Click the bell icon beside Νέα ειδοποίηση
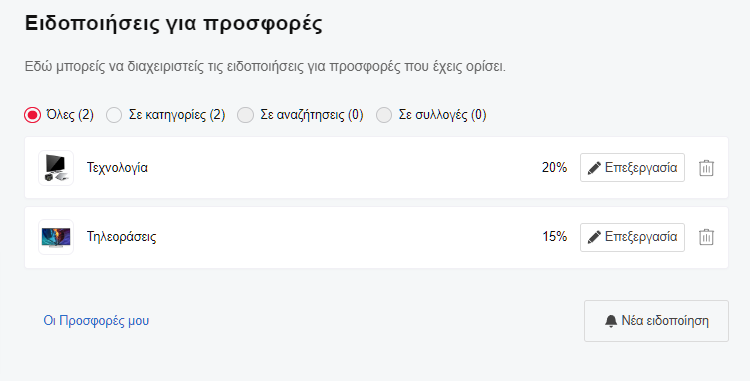This screenshot has height=381, width=750. (611, 321)
